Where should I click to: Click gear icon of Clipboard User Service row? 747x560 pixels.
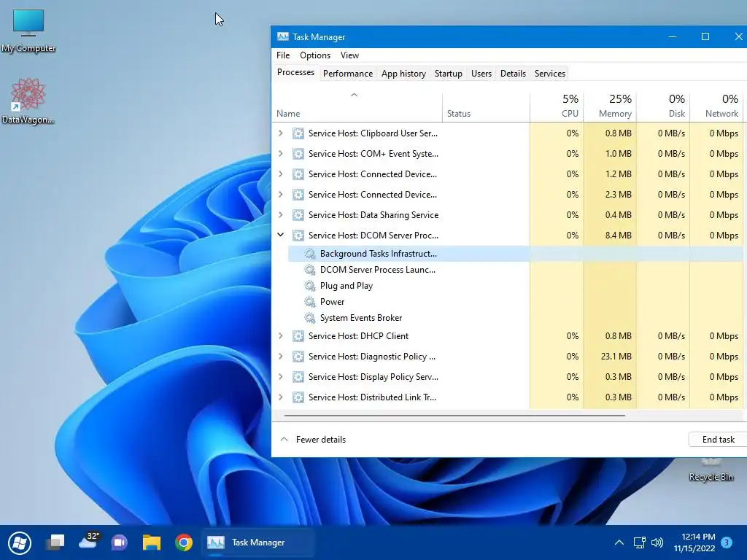(298, 133)
